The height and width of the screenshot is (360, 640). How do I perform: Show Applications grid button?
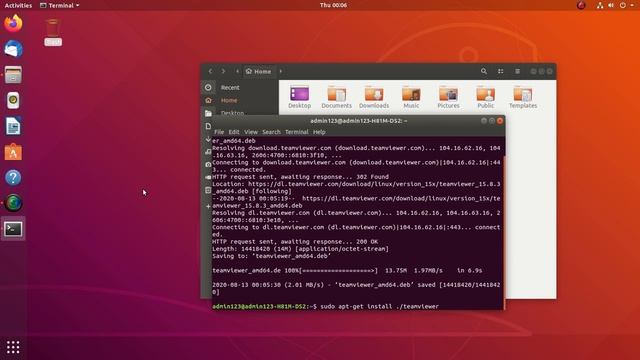13,347
